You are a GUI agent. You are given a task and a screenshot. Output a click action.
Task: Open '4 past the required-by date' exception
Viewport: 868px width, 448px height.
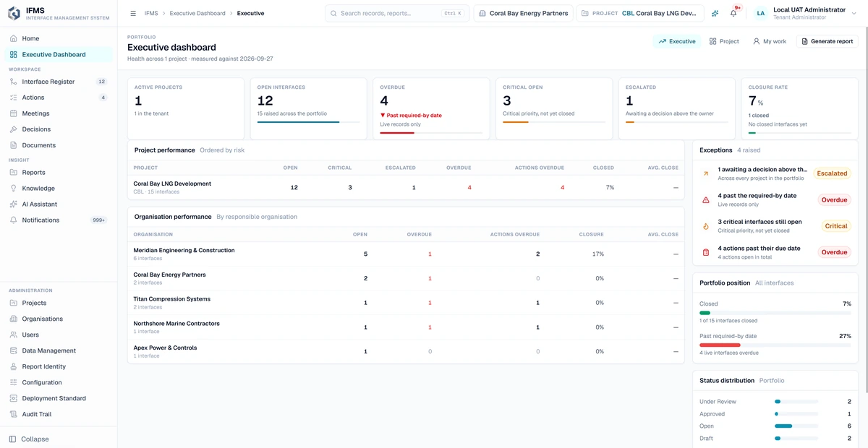tap(775, 199)
